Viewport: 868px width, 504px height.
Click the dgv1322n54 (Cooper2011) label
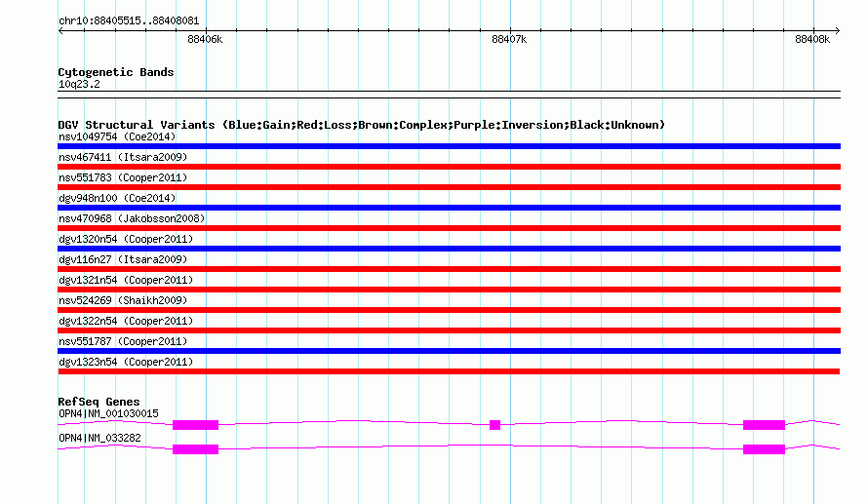click(126, 321)
